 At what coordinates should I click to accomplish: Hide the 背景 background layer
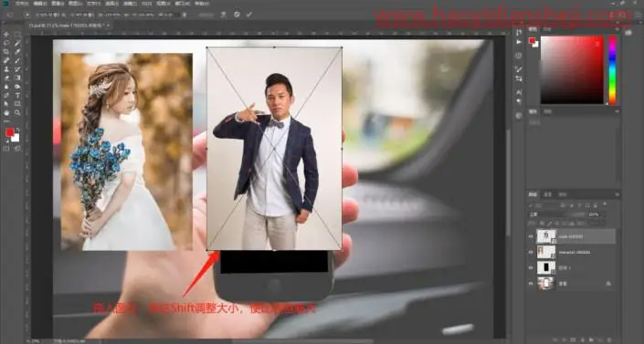531,283
